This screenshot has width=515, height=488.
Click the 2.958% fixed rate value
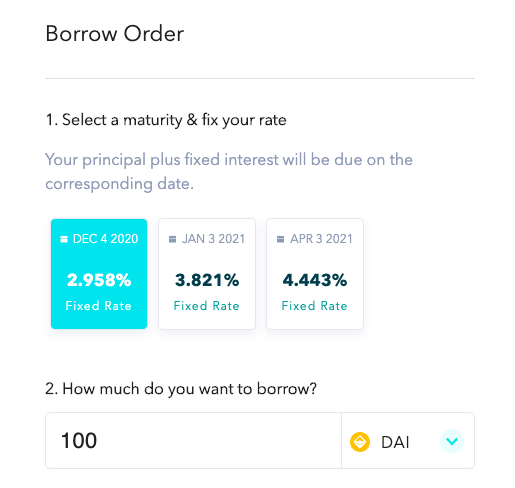99,280
